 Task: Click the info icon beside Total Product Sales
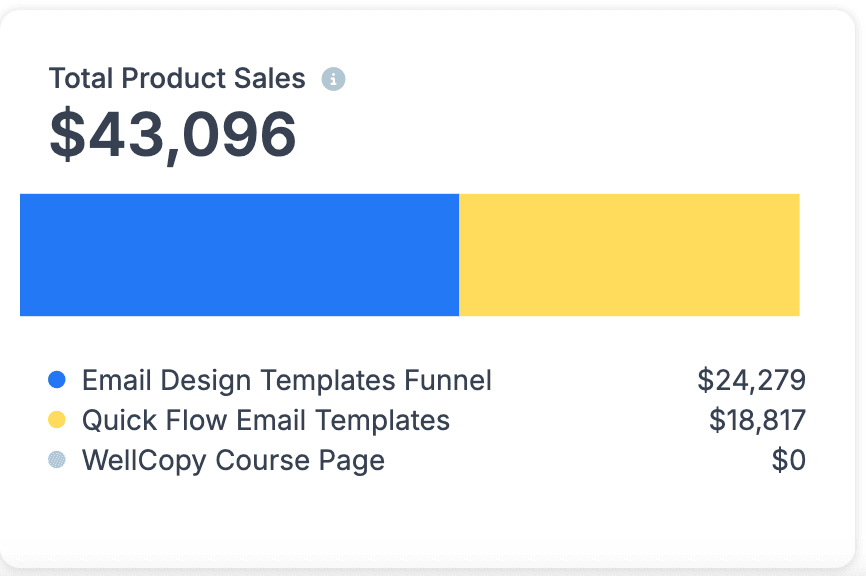coord(333,79)
